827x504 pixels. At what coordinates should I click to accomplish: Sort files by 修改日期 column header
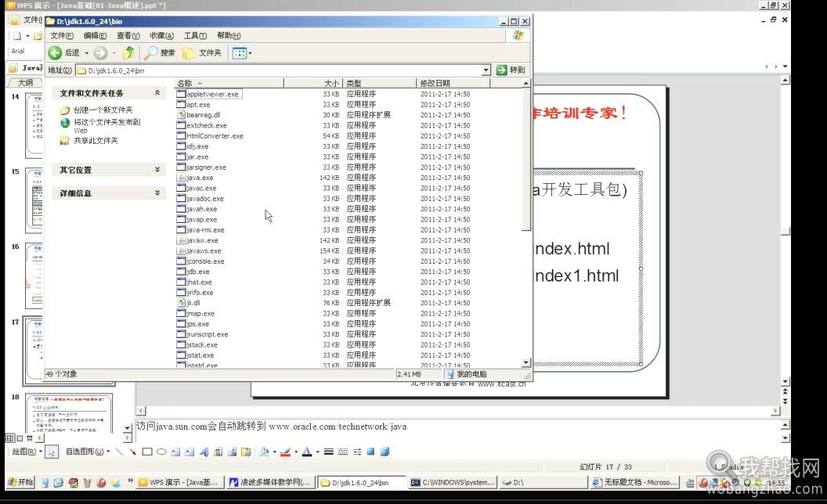click(453, 83)
